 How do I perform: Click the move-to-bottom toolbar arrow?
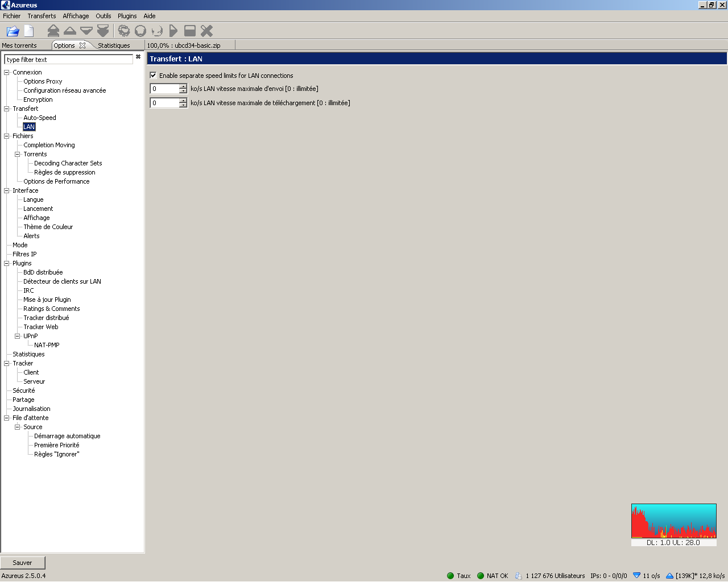tap(103, 31)
